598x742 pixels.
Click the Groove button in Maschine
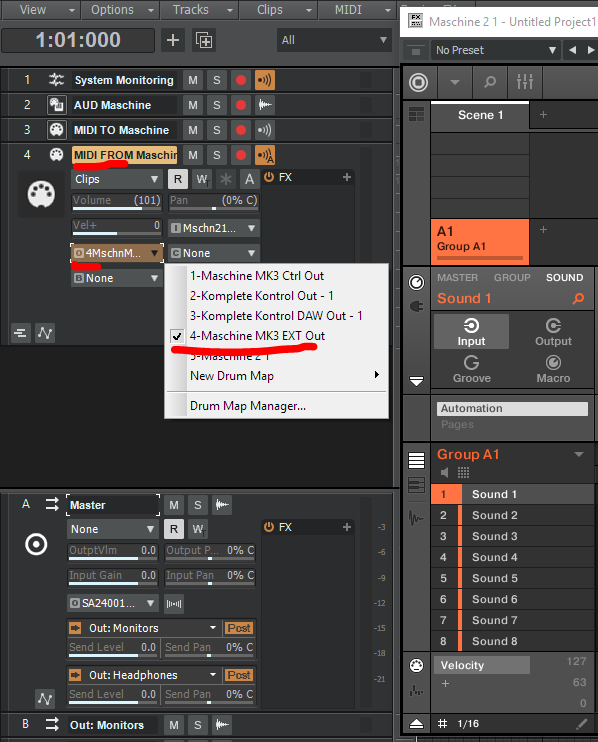tap(471, 369)
